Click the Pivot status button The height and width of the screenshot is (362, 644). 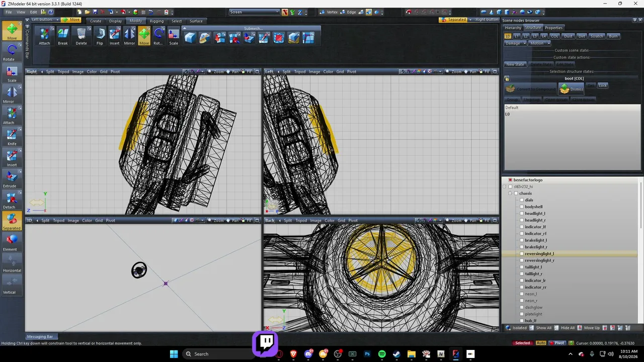coord(557,343)
